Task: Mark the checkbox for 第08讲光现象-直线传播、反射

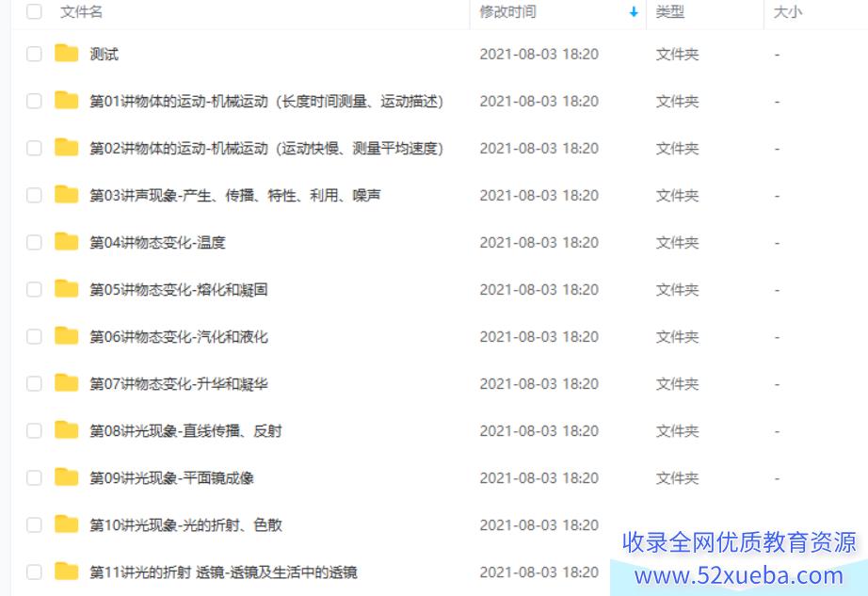Action: click(x=34, y=430)
